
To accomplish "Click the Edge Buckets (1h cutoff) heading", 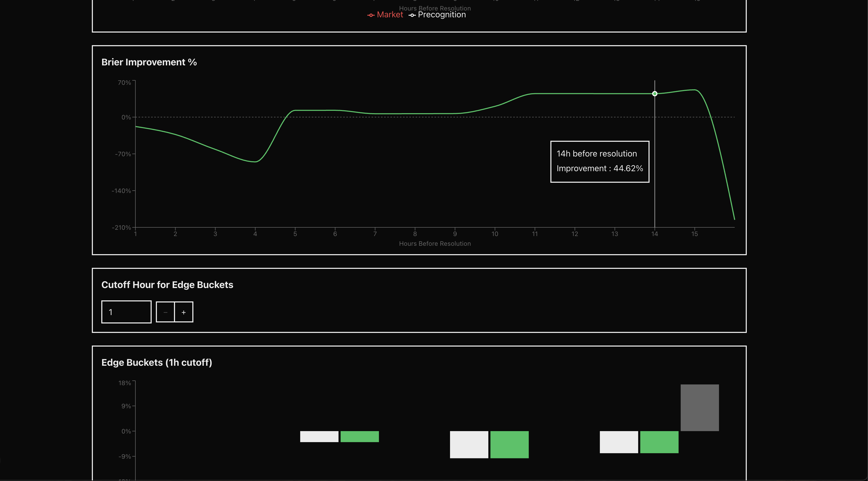I will pyautogui.click(x=157, y=362).
